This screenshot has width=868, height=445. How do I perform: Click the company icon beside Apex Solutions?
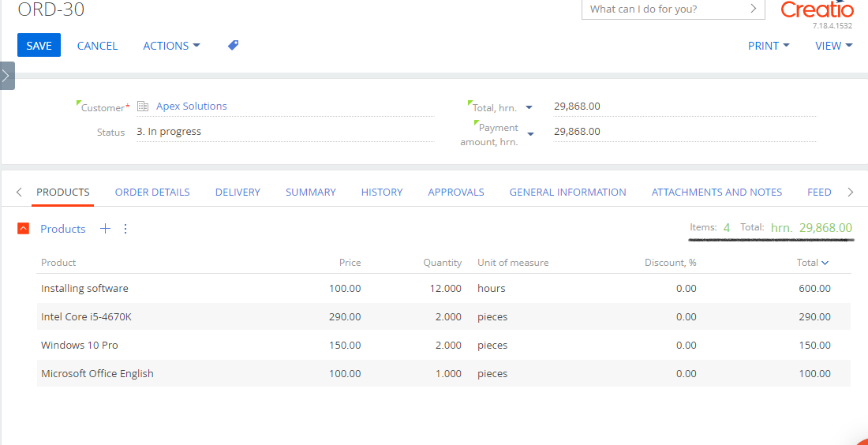[x=143, y=107]
